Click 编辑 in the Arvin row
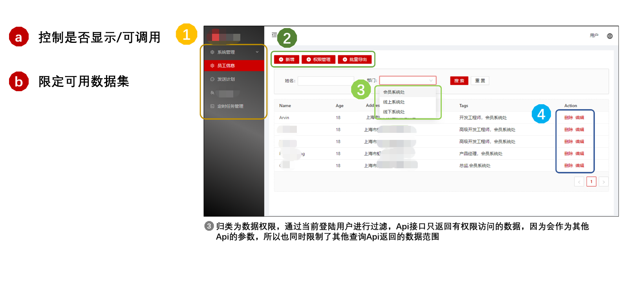Viewport: 644px width, 283px height. click(x=580, y=118)
